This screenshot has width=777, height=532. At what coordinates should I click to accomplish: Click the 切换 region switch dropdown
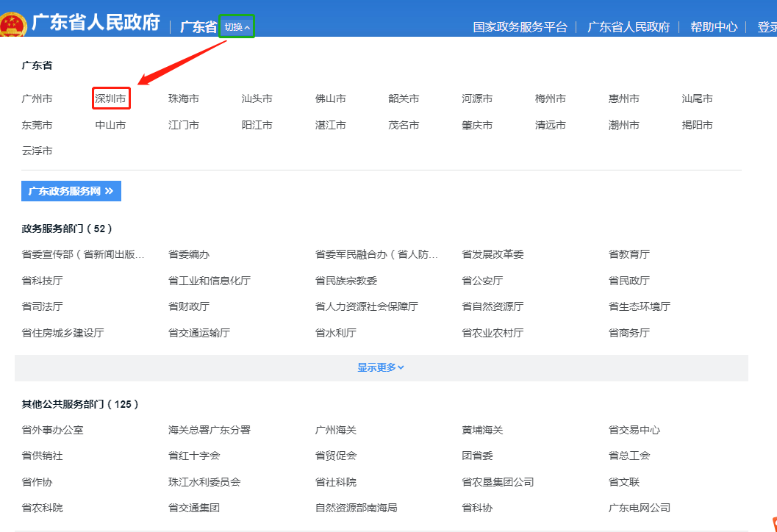[x=237, y=27]
